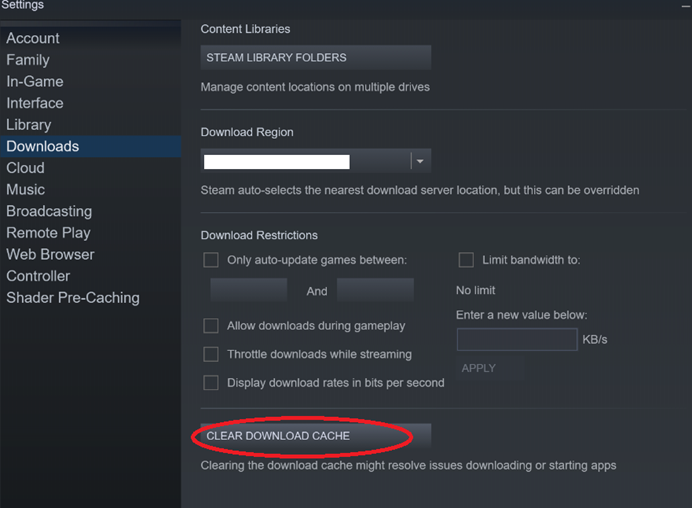Open the Remote Play settings
The image size is (692, 508).
tap(48, 233)
